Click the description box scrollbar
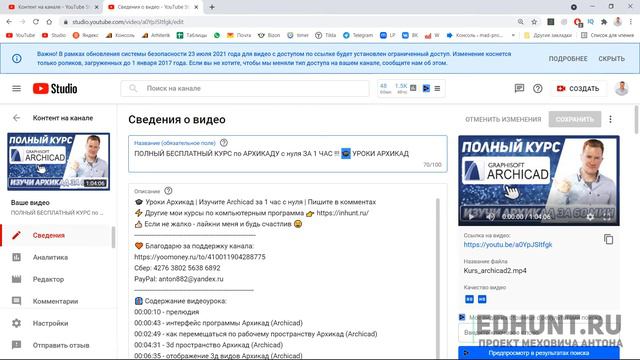Viewport: 640px width, 360px height. point(438,278)
